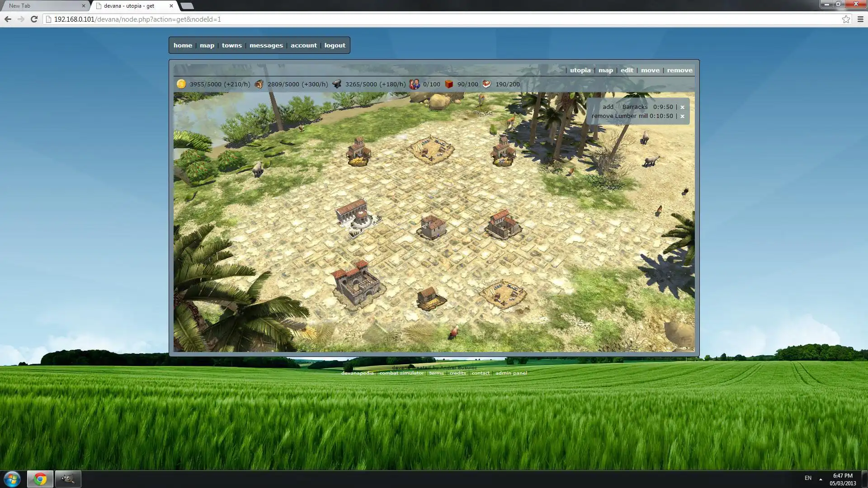Screen dimensions: 868x488
Task: Click the home navigation button
Action: click(183, 45)
